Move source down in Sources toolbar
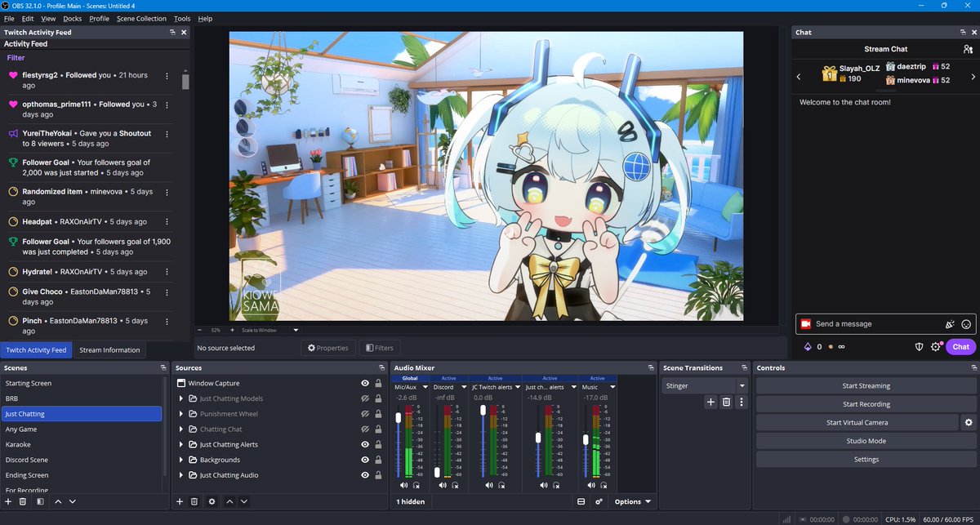Screen dimensions: 980x525 [244, 501]
